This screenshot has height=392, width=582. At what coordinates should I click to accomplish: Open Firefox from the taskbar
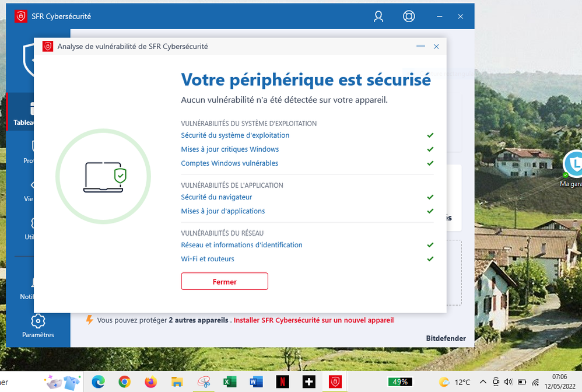click(151, 382)
